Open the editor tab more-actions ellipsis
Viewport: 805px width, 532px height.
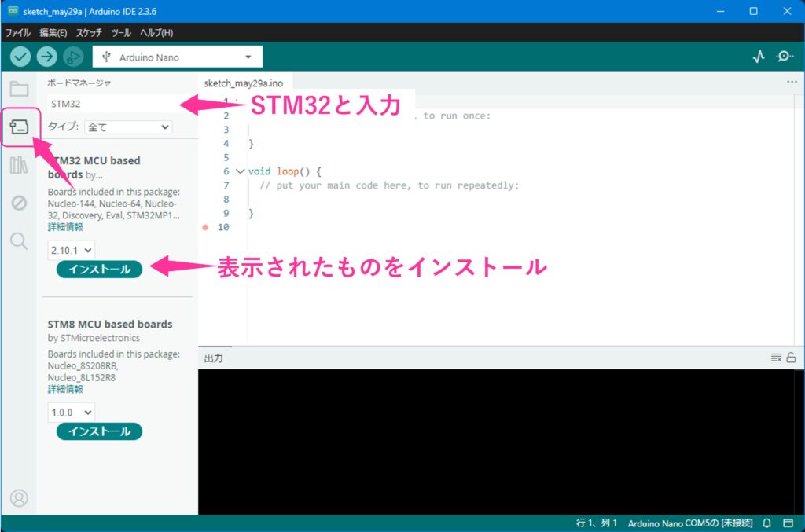pyautogui.click(x=792, y=82)
